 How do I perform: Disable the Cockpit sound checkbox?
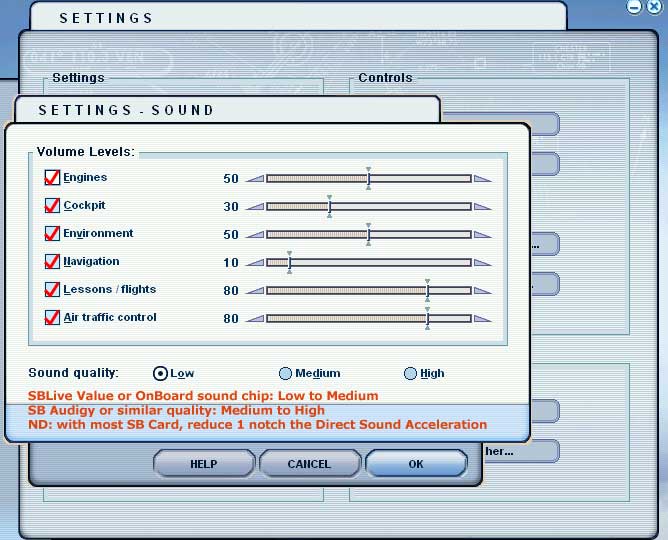tap(52, 205)
